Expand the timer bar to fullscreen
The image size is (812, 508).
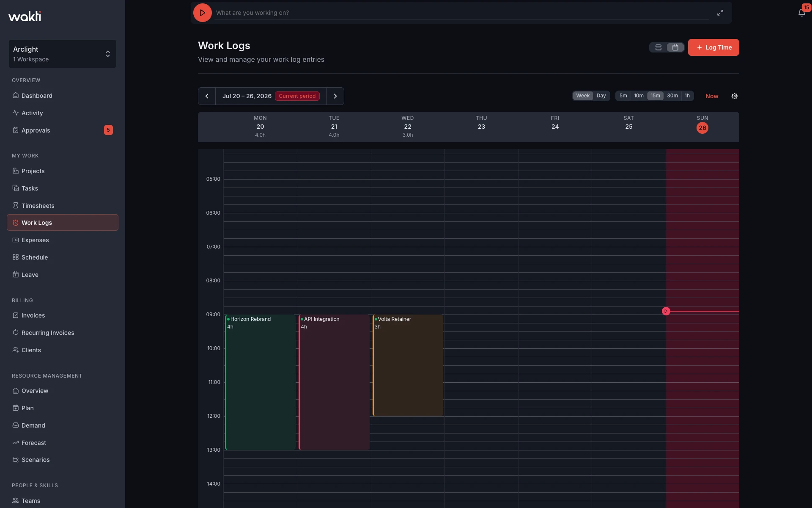coord(720,13)
